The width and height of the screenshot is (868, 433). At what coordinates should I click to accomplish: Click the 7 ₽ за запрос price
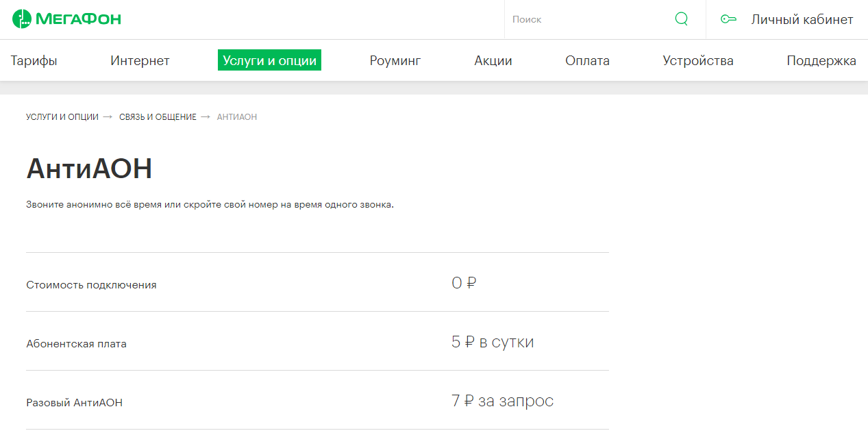502,401
